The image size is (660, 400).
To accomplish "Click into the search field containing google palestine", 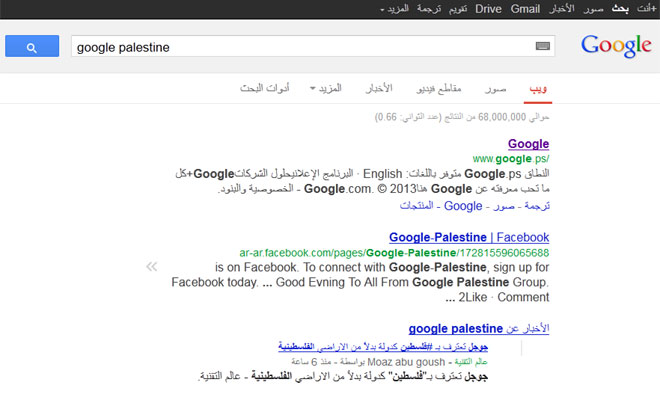I will [300, 47].
